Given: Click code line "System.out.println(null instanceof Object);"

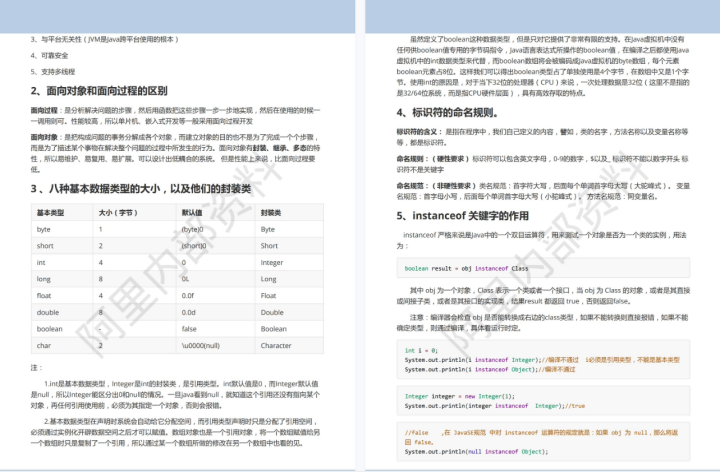Looking at the screenshot, I should [x=476, y=452].
